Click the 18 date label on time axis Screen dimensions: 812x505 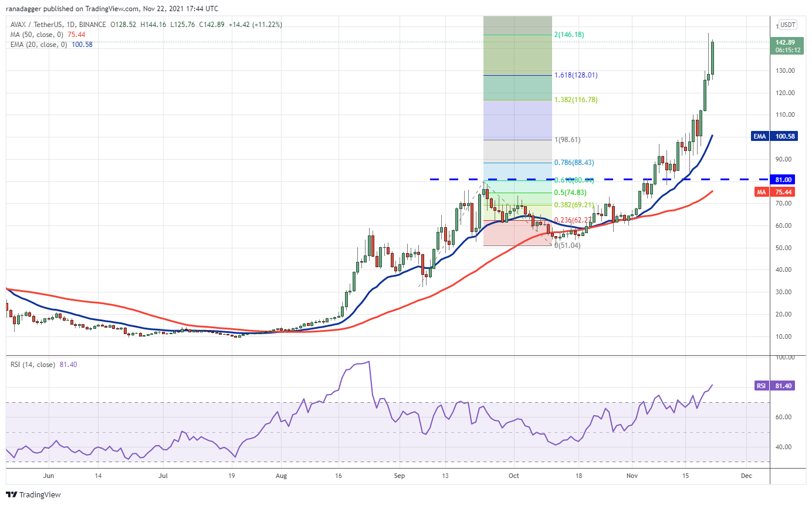578,476
